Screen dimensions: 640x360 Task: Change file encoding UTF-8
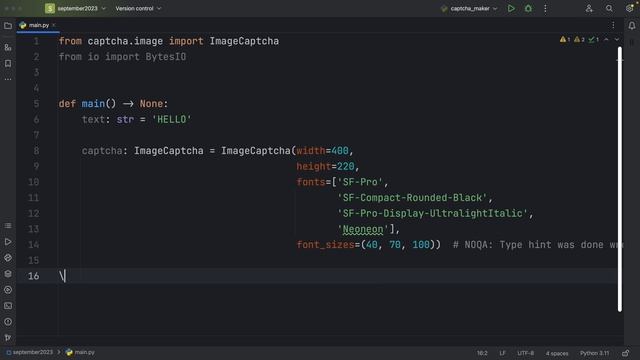click(525, 353)
